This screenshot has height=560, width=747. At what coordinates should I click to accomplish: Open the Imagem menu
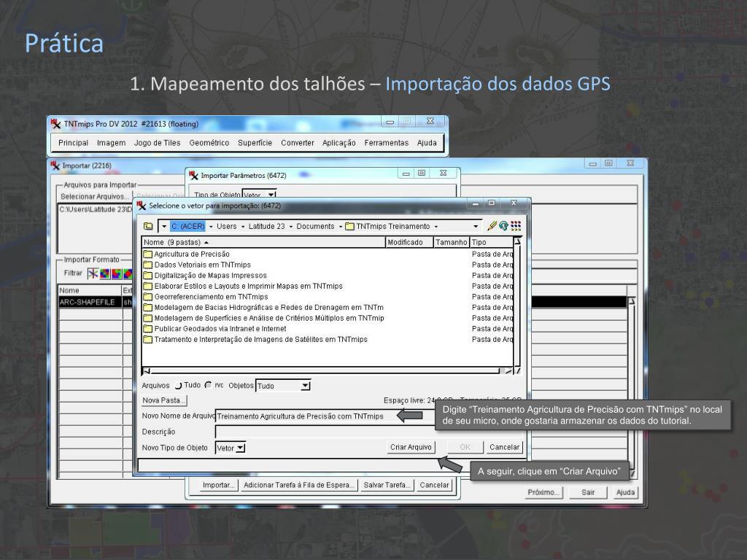[x=111, y=143]
